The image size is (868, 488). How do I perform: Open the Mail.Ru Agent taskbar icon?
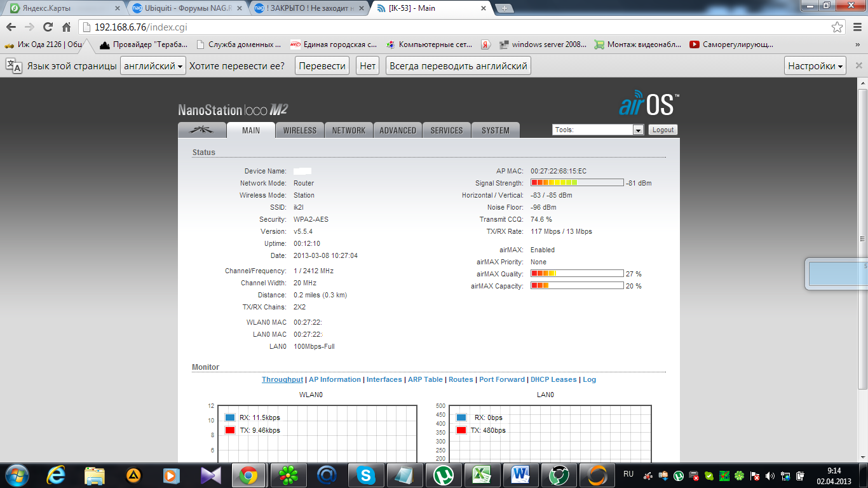(x=327, y=475)
